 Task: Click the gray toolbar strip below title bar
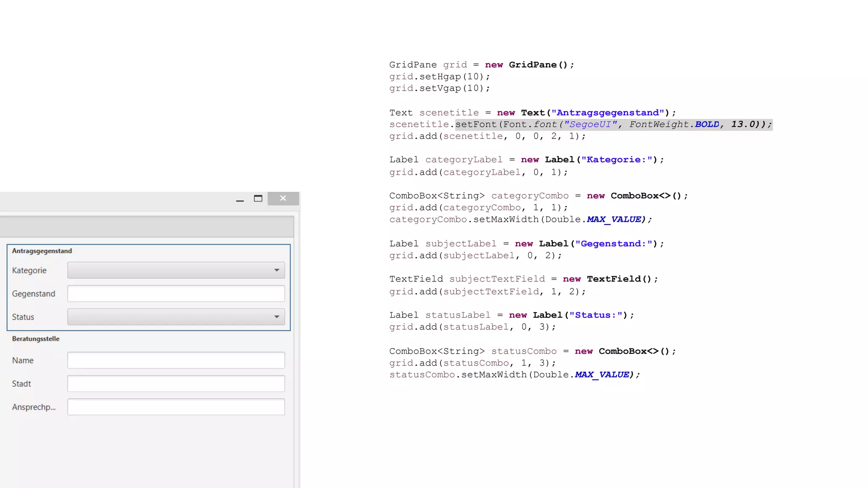[x=146, y=227]
